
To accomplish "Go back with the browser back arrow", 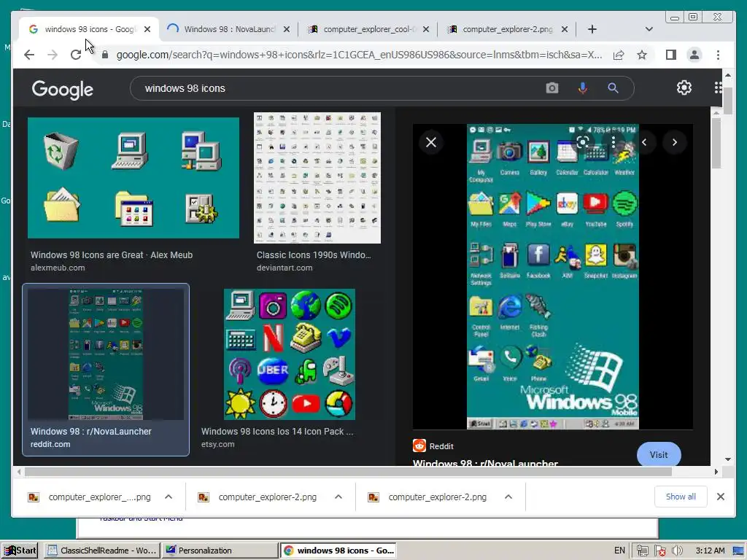I will pos(29,55).
